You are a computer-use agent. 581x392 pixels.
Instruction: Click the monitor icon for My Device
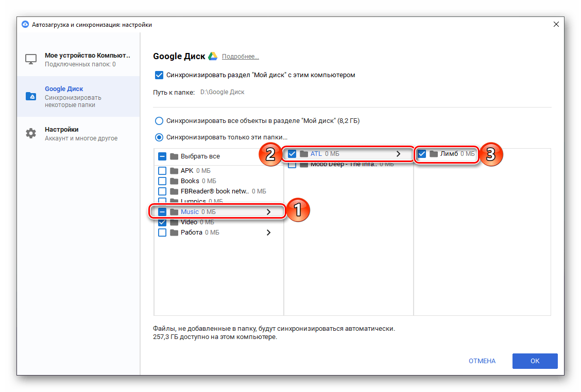(x=31, y=60)
